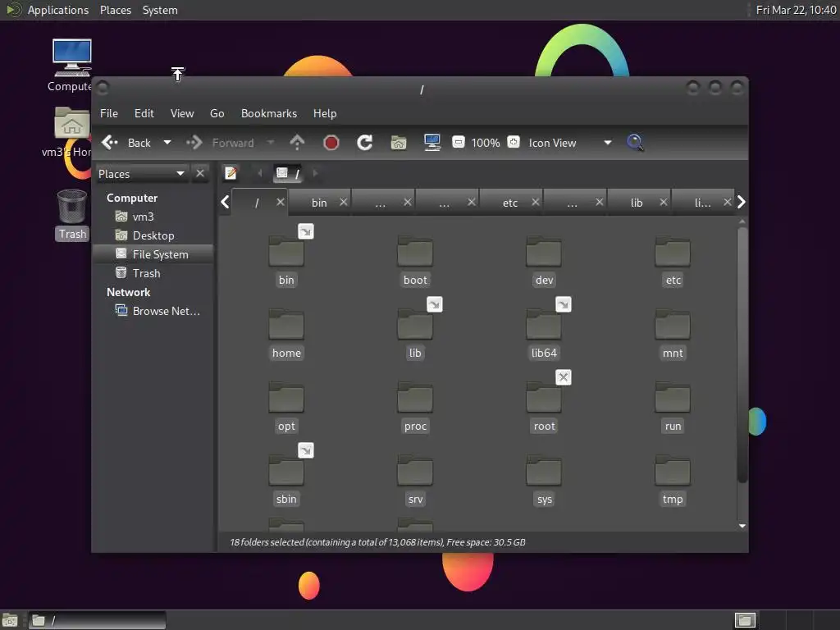Select the home folder icon
This screenshot has width=840, height=630.
[x=286, y=324]
